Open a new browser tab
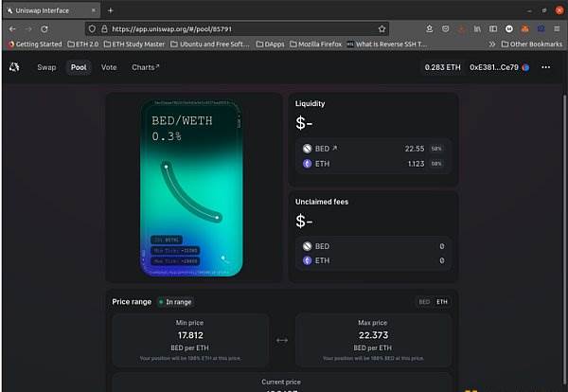 (x=111, y=10)
